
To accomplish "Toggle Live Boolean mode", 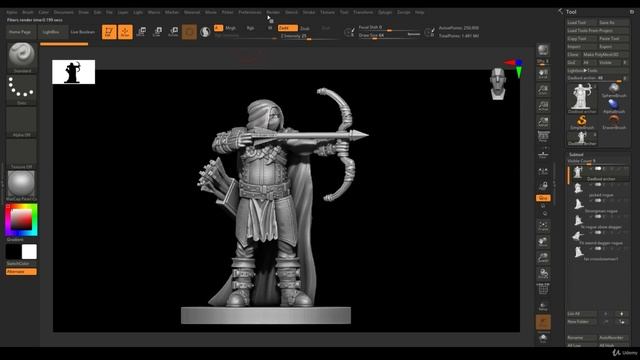I will pyautogui.click(x=82, y=32).
